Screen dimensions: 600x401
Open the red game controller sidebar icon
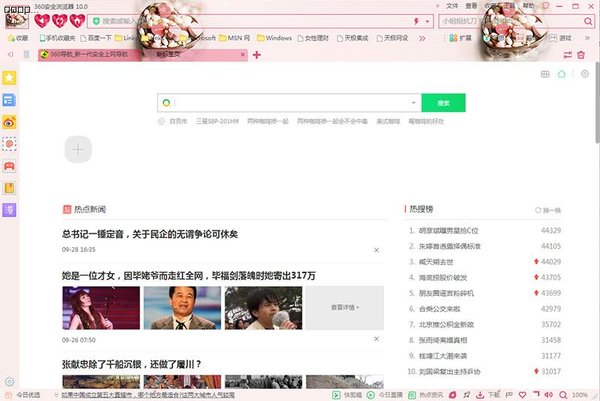[x=9, y=166]
